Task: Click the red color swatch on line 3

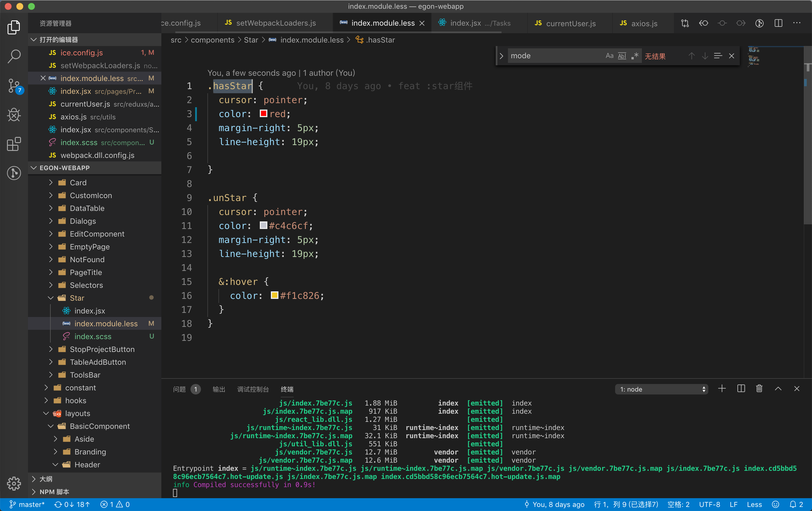Action: click(x=263, y=113)
